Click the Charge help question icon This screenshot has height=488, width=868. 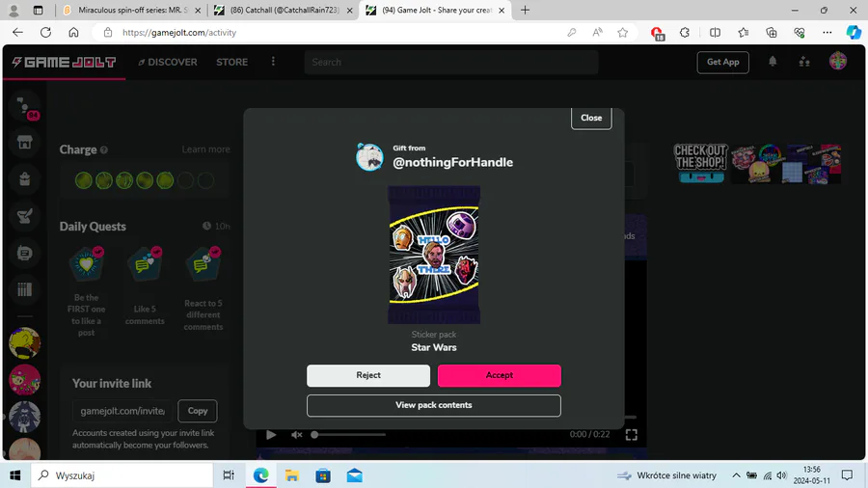coord(104,149)
